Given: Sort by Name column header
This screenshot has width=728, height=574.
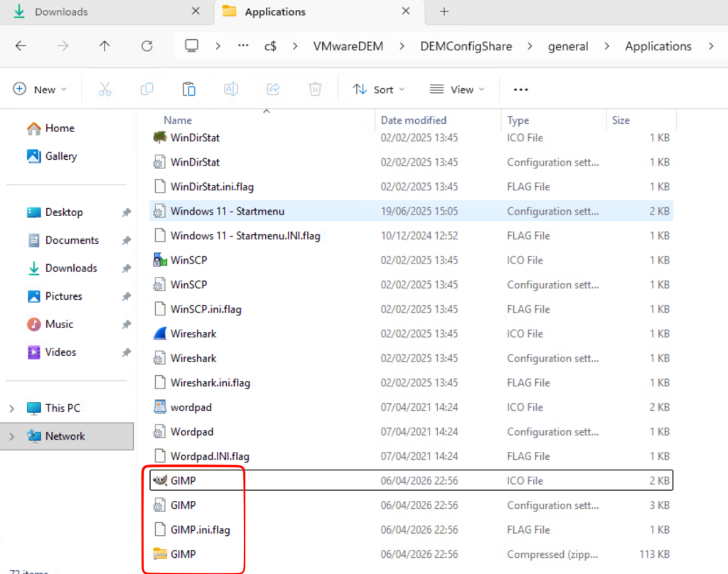Looking at the screenshot, I should pyautogui.click(x=262, y=120).
